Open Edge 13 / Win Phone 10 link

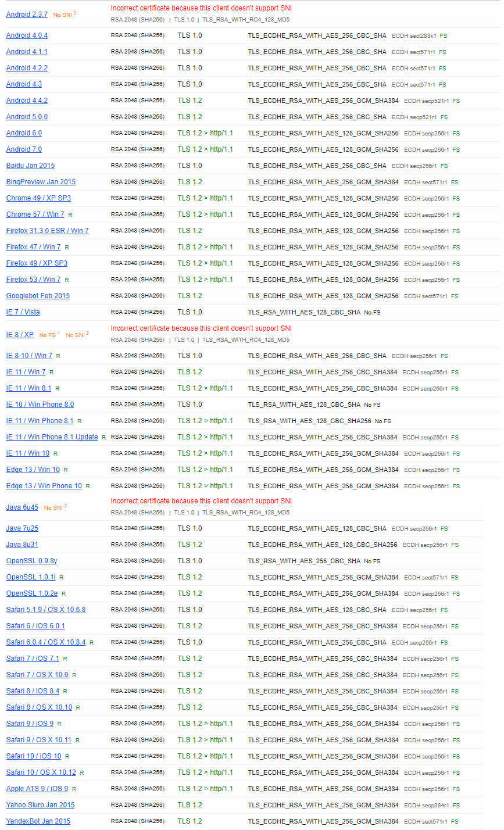(x=44, y=486)
